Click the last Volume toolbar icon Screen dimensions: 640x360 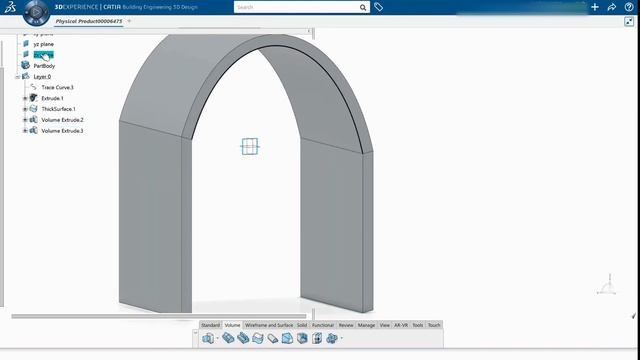332,338
